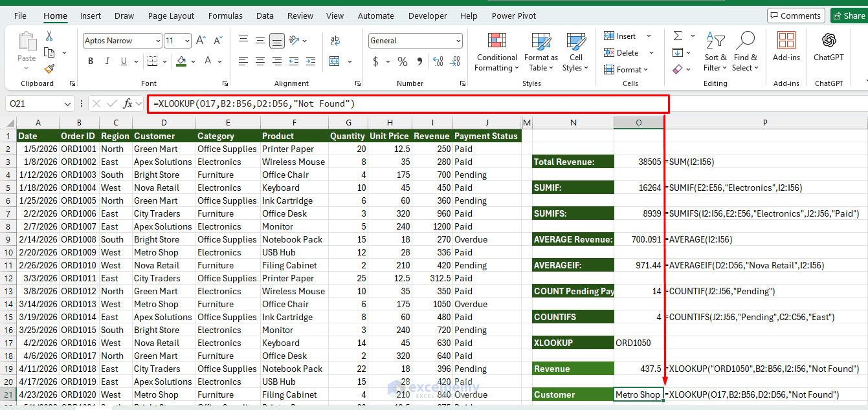Open the Power Pivot tab
868x410 pixels.
coord(514,16)
